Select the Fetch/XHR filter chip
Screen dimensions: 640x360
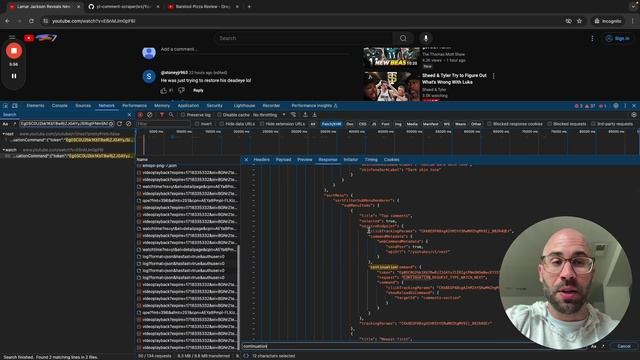click(x=331, y=124)
